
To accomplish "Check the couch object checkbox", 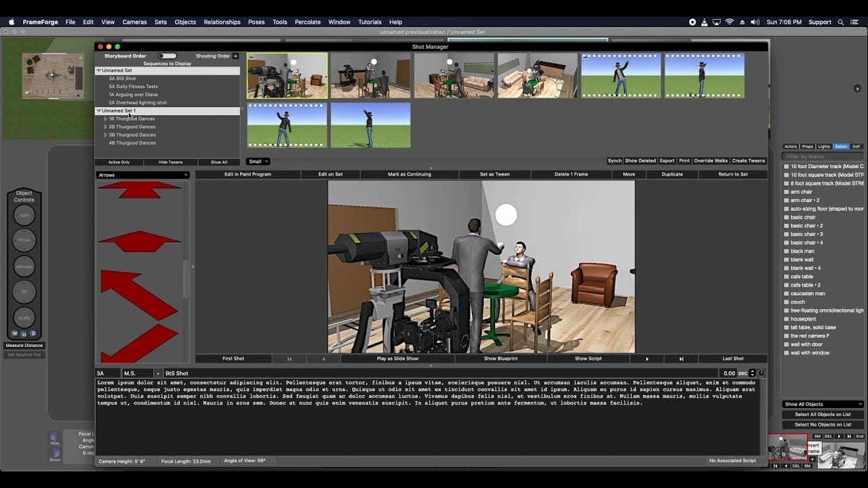I will click(x=787, y=302).
